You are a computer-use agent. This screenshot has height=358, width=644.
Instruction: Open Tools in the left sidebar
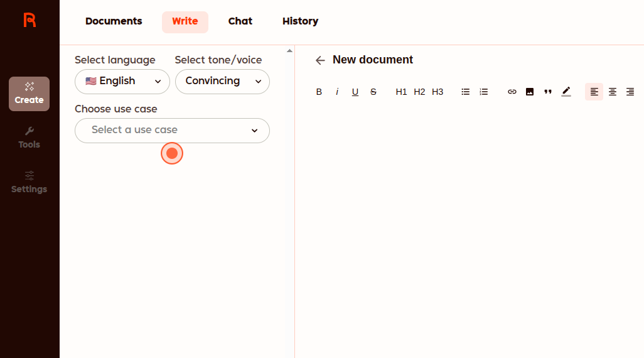[x=29, y=138]
